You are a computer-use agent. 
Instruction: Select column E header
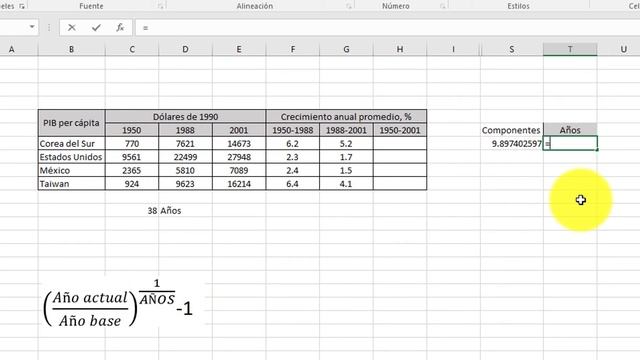click(239, 49)
